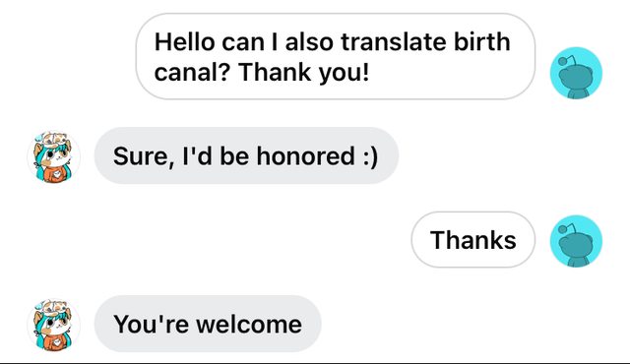The height and width of the screenshot is (364, 630).
Task: Select the "Hello can I also translate" message bubble
Action: tap(336, 56)
